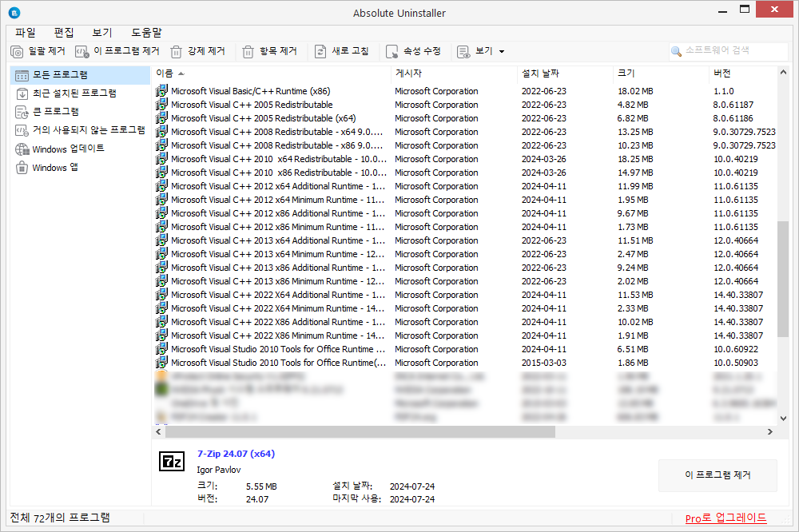
Task: Click the 18.02 MB size cell
Action: 635,91
